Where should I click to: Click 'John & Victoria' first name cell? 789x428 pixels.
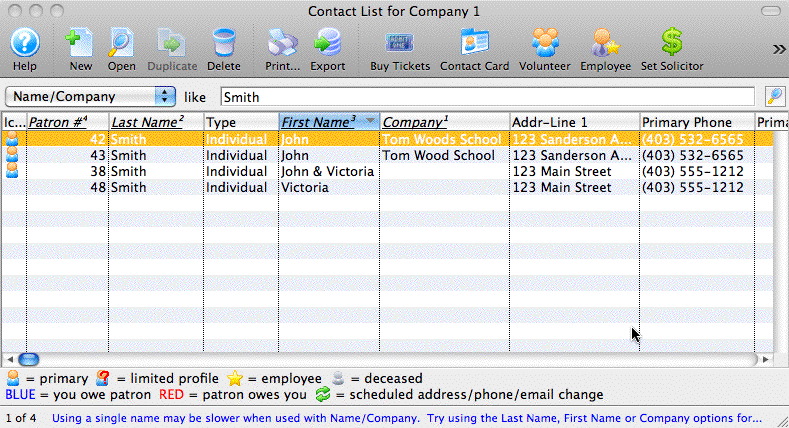(x=328, y=172)
